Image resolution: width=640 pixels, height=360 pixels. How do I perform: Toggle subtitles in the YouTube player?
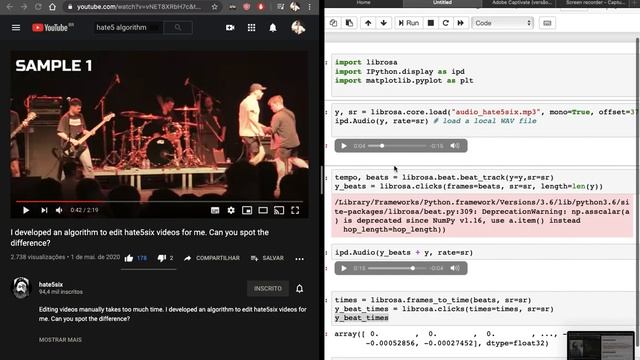pos(215,210)
